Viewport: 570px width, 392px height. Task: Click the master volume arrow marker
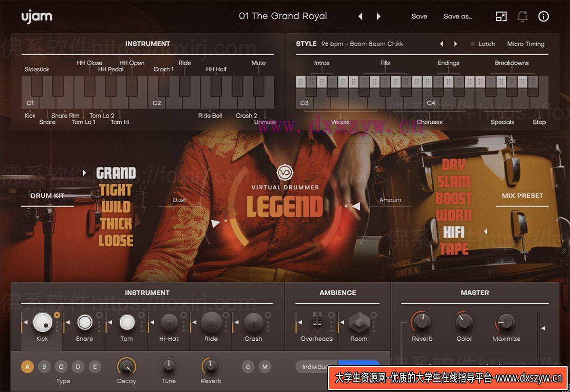(543, 328)
